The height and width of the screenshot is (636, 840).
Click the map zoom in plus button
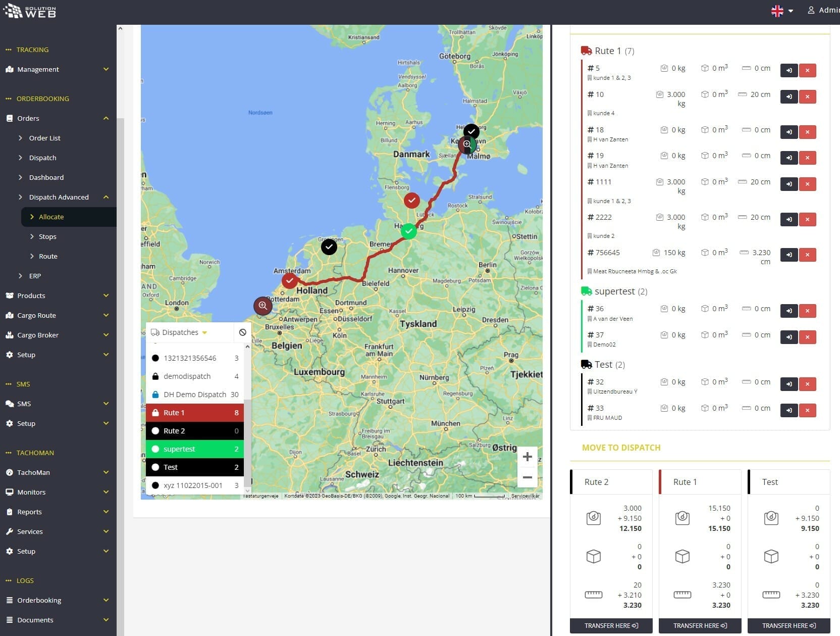527,457
